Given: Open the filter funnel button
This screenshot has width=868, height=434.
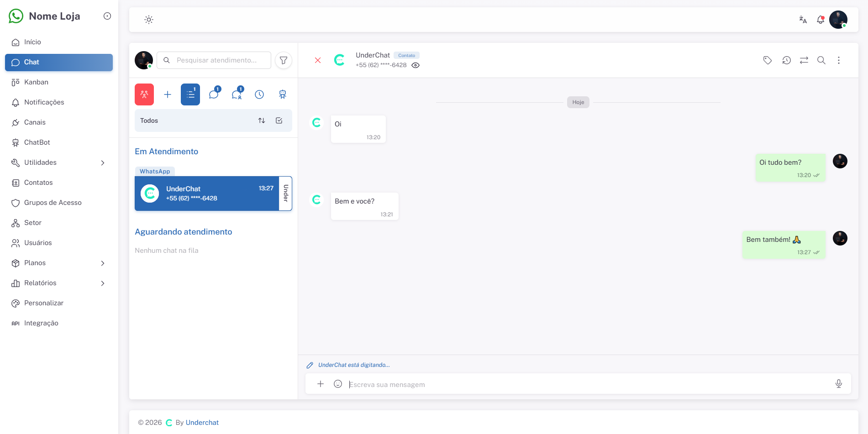Looking at the screenshot, I should [284, 60].
